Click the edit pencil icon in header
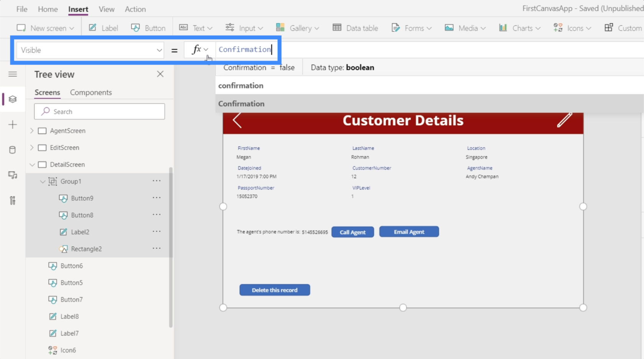Viewport: 644px width, 359px height. pyautogui.click(x=564, y=120)
